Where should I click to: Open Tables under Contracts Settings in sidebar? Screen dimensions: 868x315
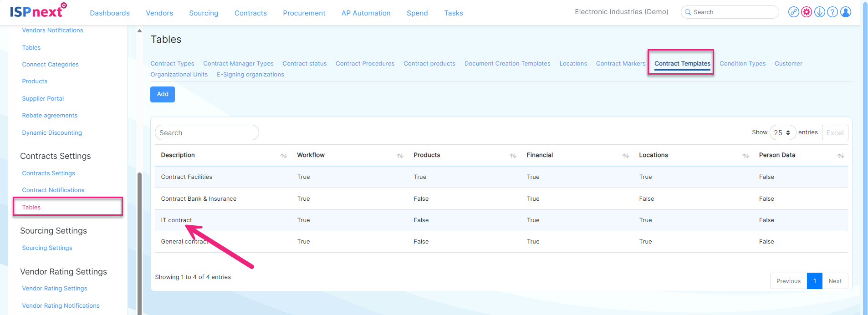click(x=31, y=207)
